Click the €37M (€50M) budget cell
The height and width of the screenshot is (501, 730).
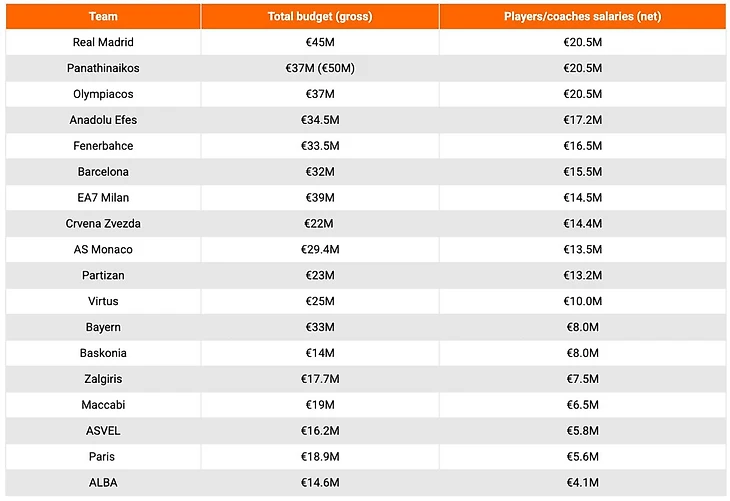[x=321, y=68]
